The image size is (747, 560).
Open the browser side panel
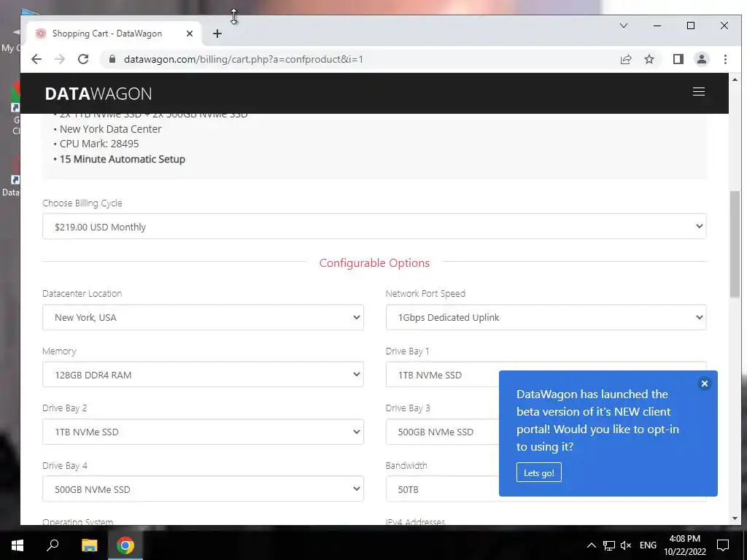(x=678, y=59)
